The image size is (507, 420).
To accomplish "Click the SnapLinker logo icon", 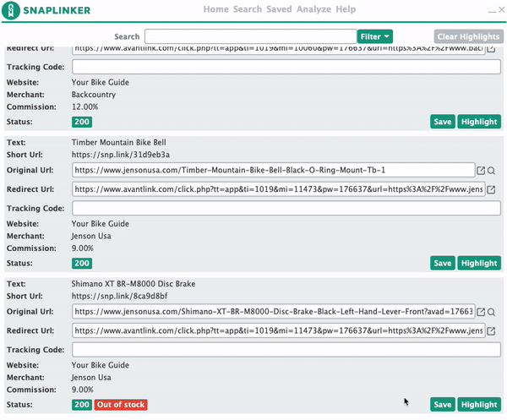I will pos(11,10).
